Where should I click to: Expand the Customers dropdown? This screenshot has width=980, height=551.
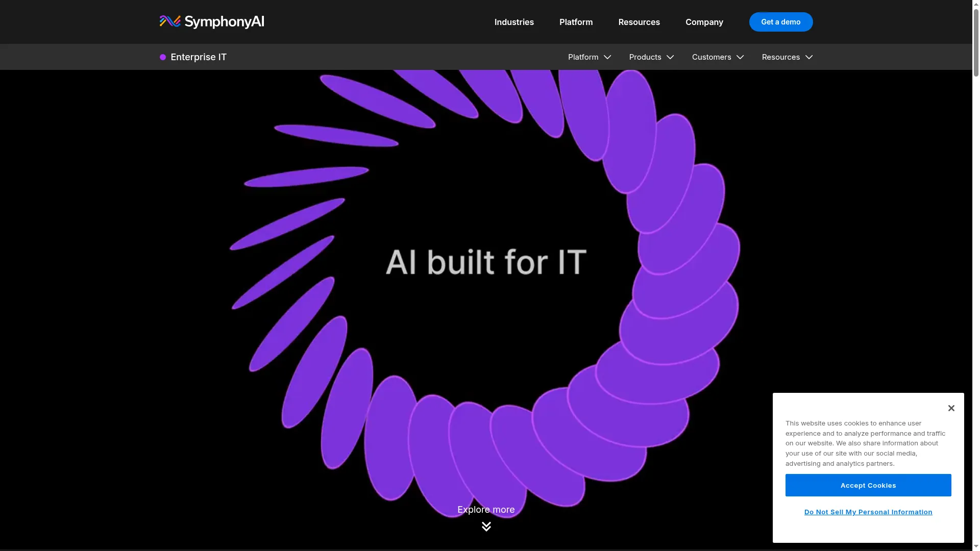point(718,57)
